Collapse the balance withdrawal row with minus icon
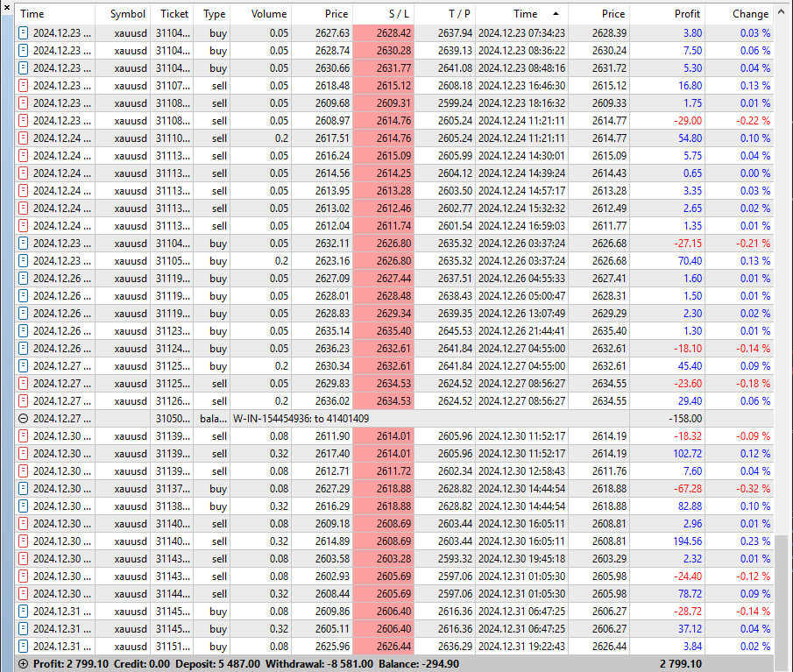 coord(24,419)
